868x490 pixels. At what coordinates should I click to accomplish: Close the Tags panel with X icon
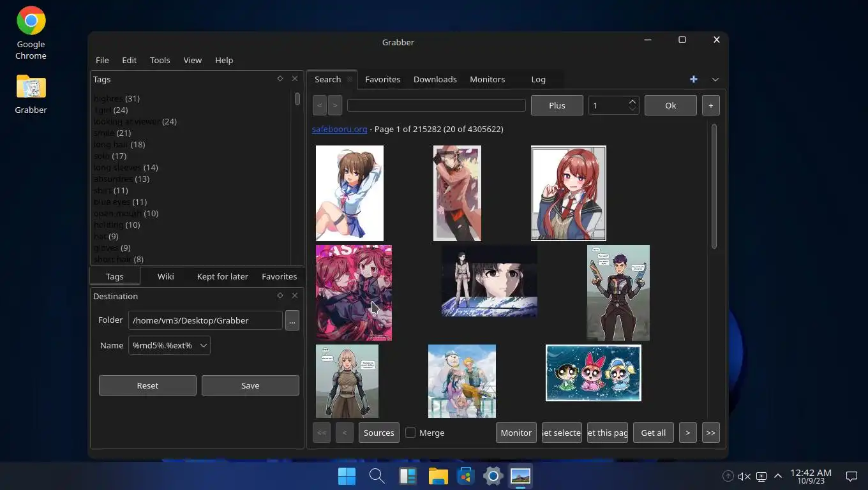coord(295,78)
